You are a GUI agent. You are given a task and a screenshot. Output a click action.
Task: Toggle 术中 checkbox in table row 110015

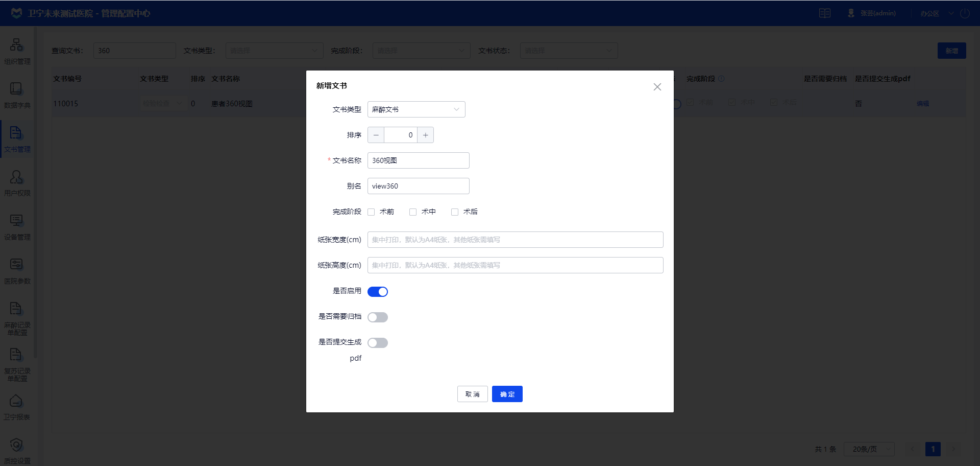pos(732,103)
